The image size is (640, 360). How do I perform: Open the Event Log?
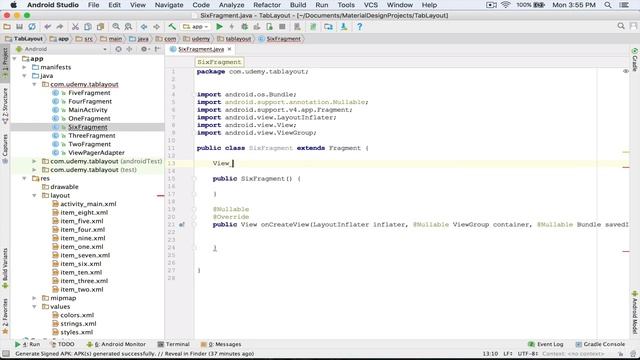tap(546, 344)
